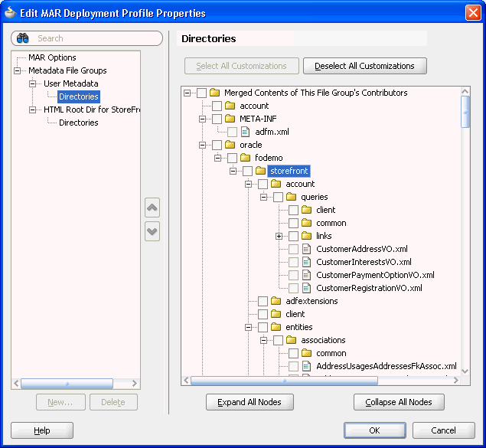Select MAR Options in left tree
This screenshot has width=486, height=448.
(x=52, y=57)
